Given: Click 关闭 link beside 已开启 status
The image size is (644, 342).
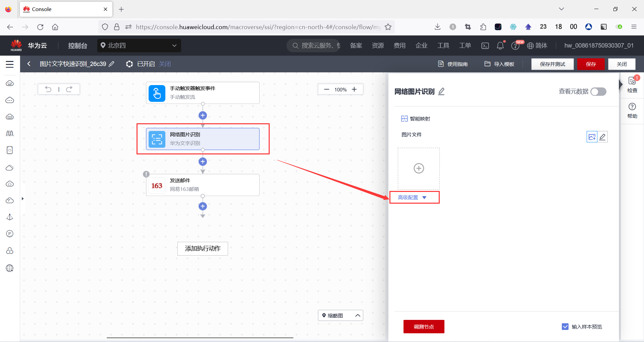Looking at the screenshot, I should (165, 64).
